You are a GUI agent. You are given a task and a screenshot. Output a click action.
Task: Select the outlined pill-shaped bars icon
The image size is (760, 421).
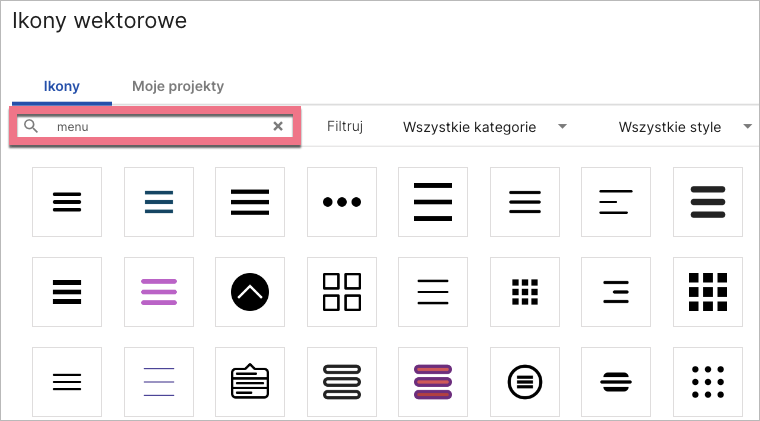click(x=342, y=382)
